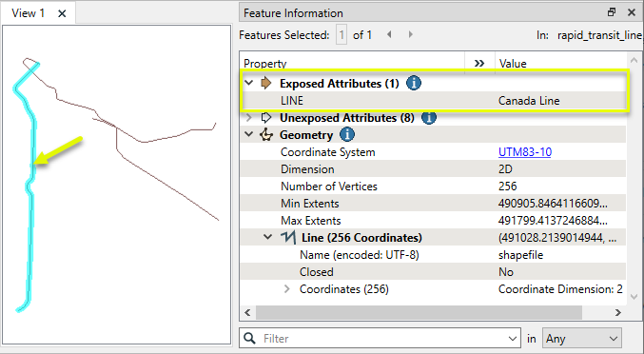Click info icon beside Unexposed Attributes

pyautogui.click(x=429, y=118)
